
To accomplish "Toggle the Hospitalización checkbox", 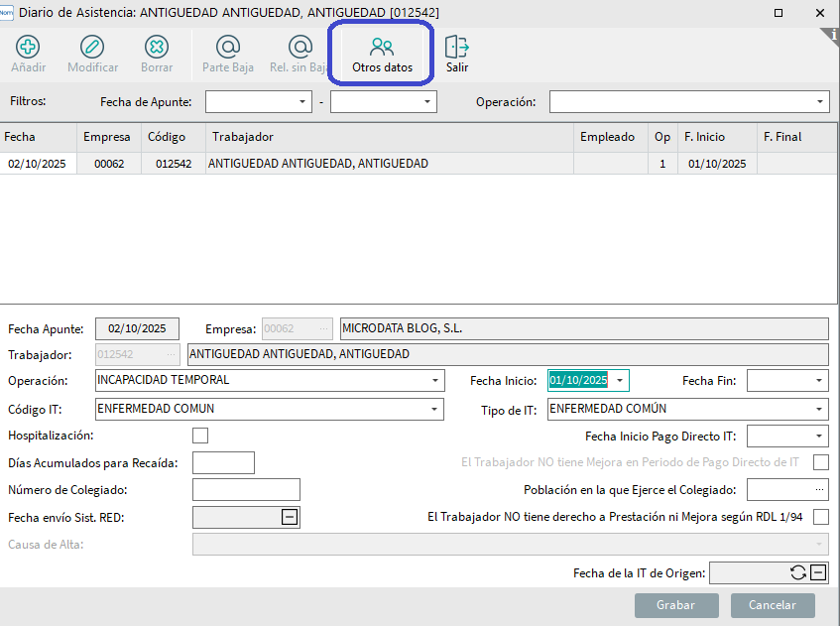I will pos(200,436).
